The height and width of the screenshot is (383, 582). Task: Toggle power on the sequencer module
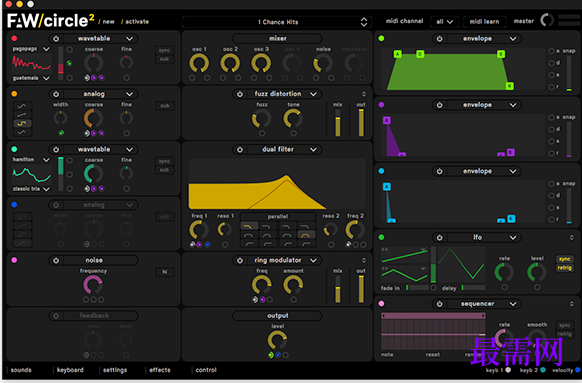click(x=439, y=304)
